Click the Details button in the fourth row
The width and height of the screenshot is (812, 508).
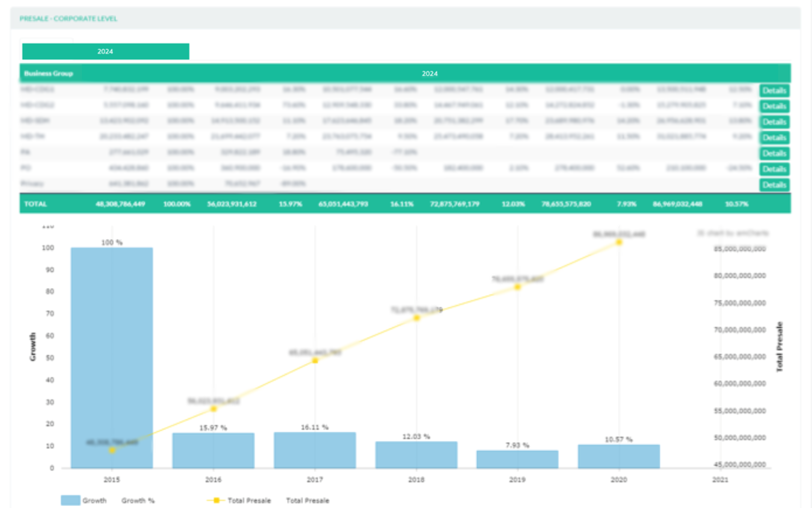pyautogui.click(x=774, y=138)
